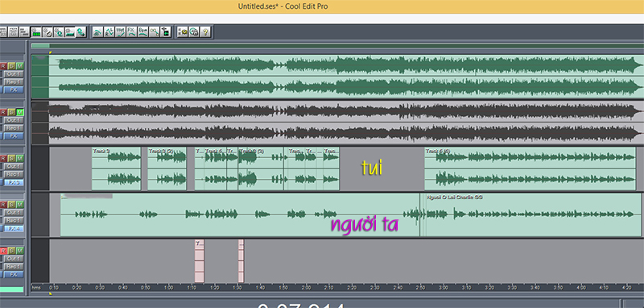Open the Out 1 selector on the FX 3 track
Image resolution: width=644 pixels, height=308 pixels.
point(14,167)
